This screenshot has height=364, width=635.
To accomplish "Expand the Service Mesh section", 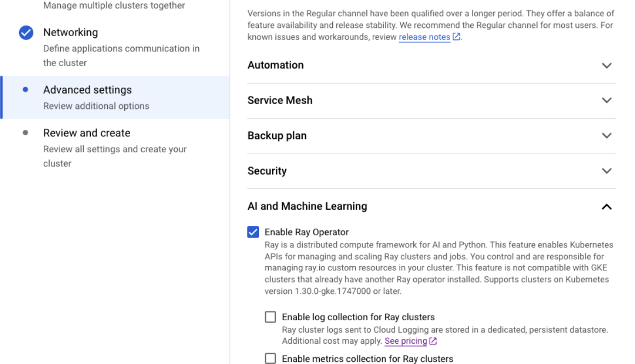I will [607, 101].
